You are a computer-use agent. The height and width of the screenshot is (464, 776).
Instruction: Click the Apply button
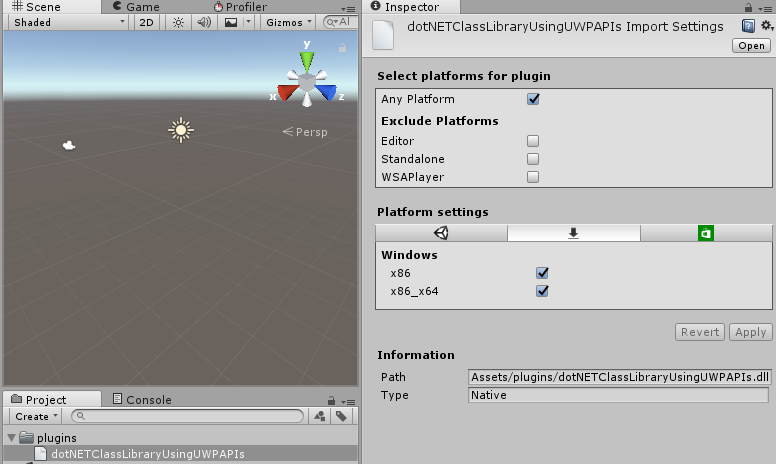coord(750,332)
